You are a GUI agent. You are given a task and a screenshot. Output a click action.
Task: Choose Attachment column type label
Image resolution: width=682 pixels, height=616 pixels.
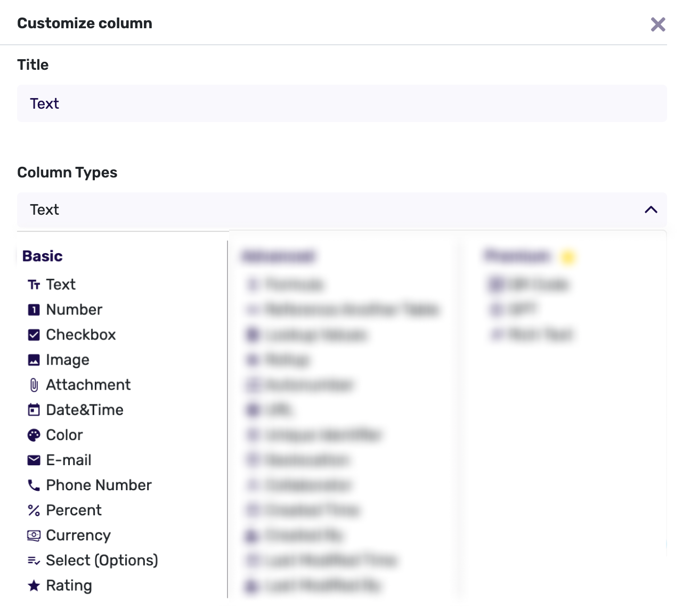click(88, 385)
